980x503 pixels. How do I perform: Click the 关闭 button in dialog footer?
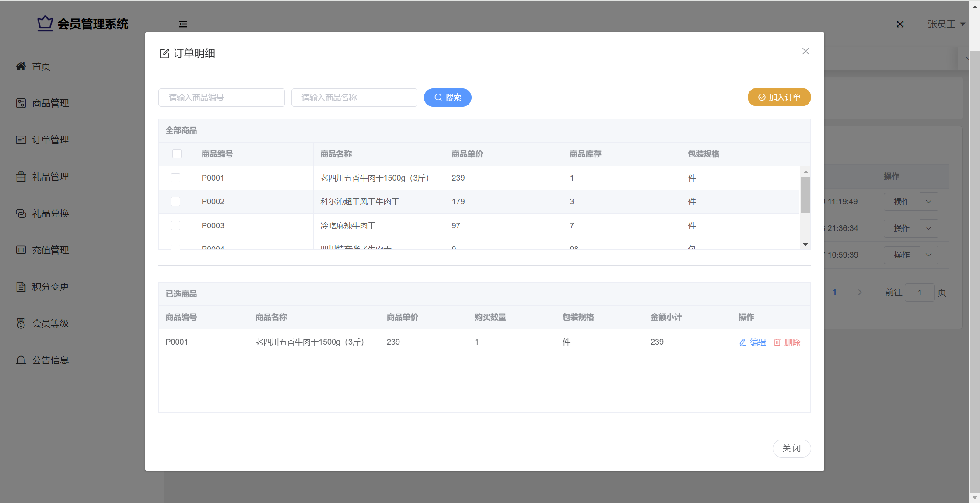tap(791, 448)
